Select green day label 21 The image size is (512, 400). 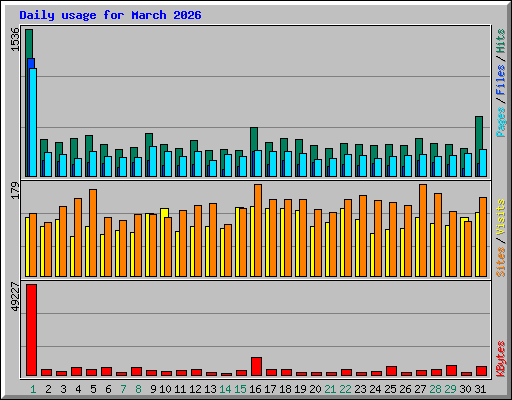point(330,389)
